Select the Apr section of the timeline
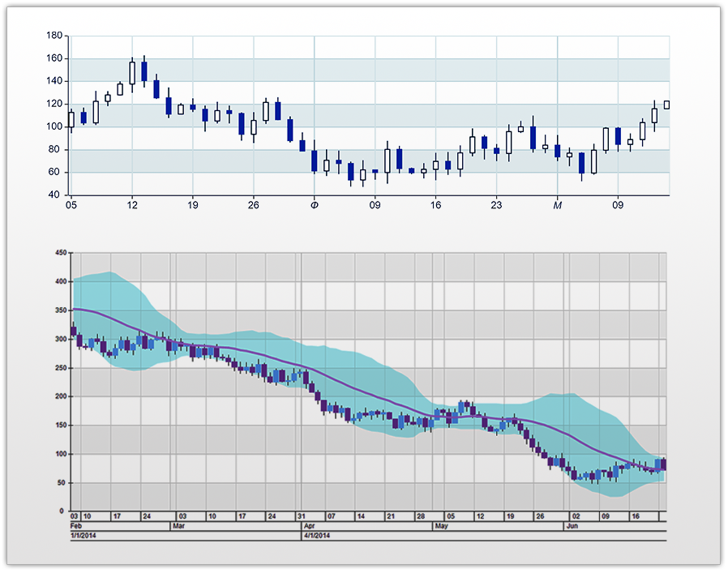 (x=309, y=525)
